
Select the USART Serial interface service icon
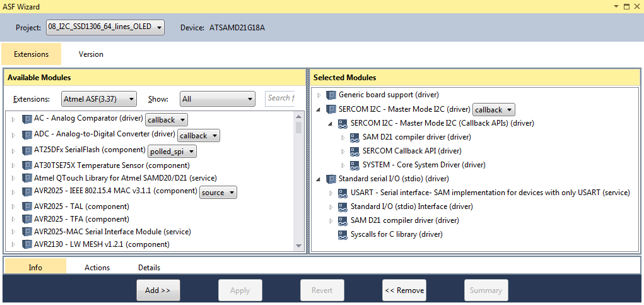(x=342, y=193)
